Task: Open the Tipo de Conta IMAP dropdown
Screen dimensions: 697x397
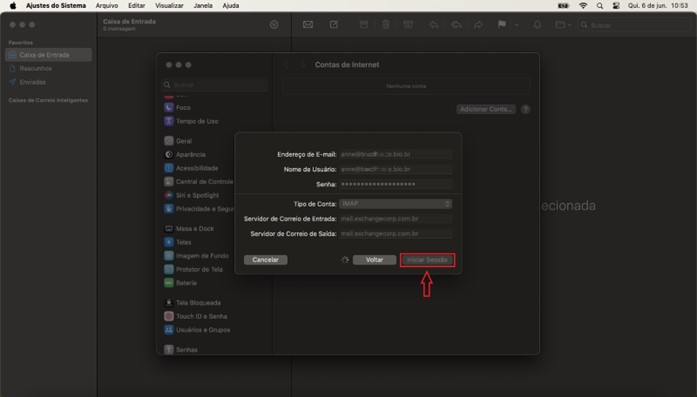Action: point(396,204)
